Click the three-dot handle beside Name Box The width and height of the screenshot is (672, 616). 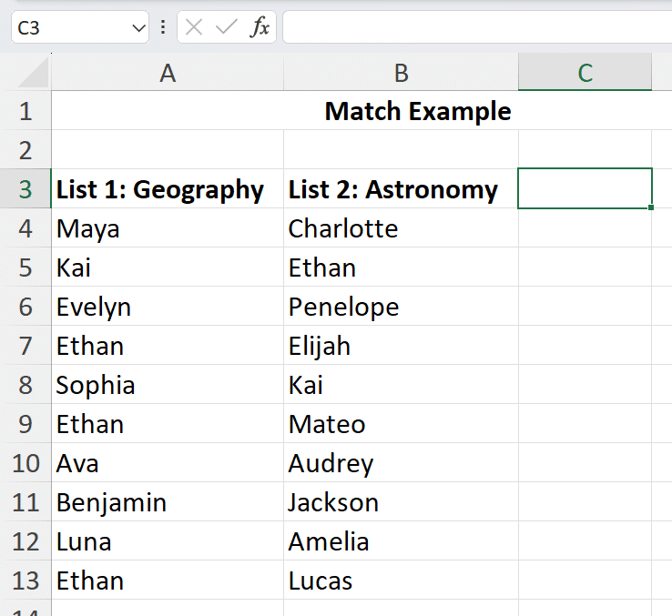163,27
